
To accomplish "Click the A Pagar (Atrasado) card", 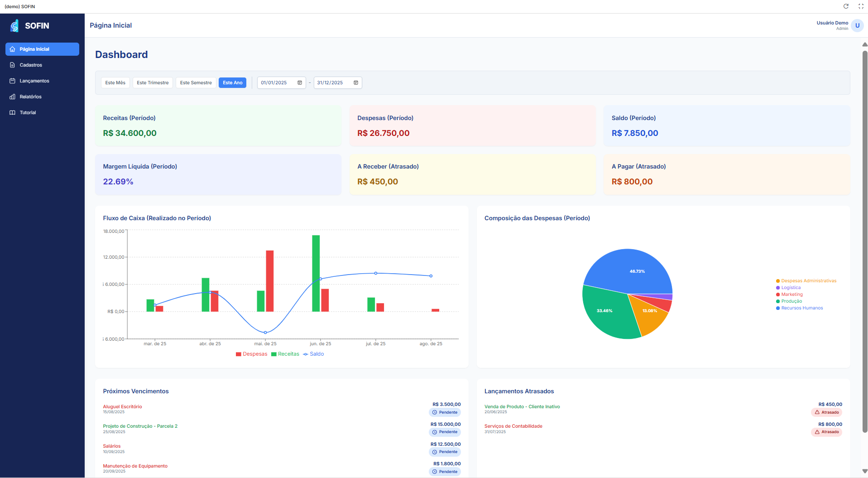I will point(727,175).
